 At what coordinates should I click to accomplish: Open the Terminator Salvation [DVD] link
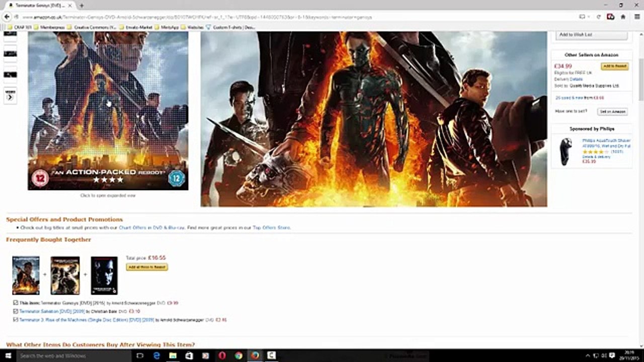[x=52, y=311]
